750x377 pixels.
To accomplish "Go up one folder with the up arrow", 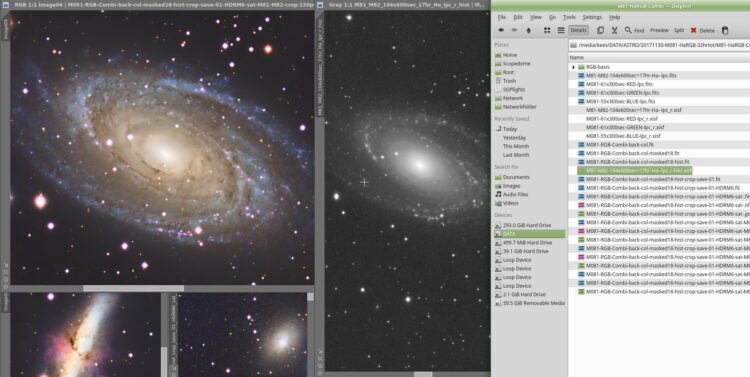I will [x=529, y=30].
